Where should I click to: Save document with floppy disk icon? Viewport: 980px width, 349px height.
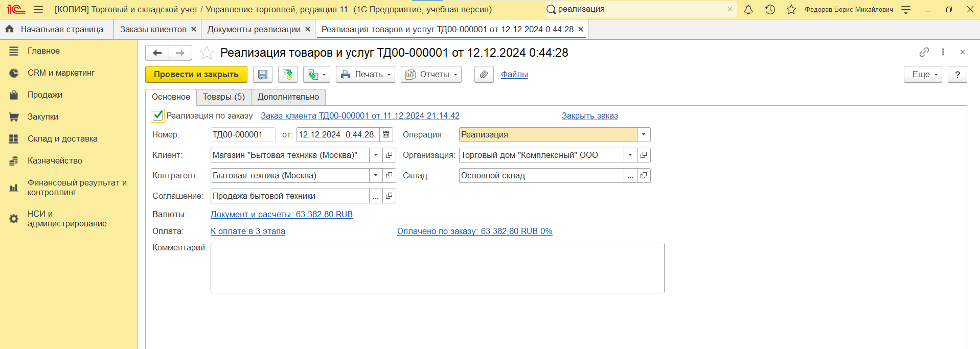tap(263, 75)
